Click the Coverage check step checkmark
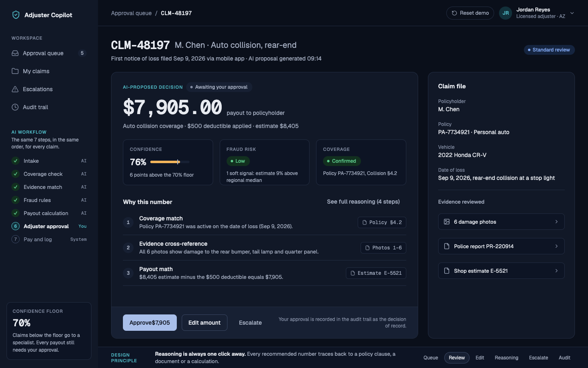The image size is (588, 368). click(16, 174)
